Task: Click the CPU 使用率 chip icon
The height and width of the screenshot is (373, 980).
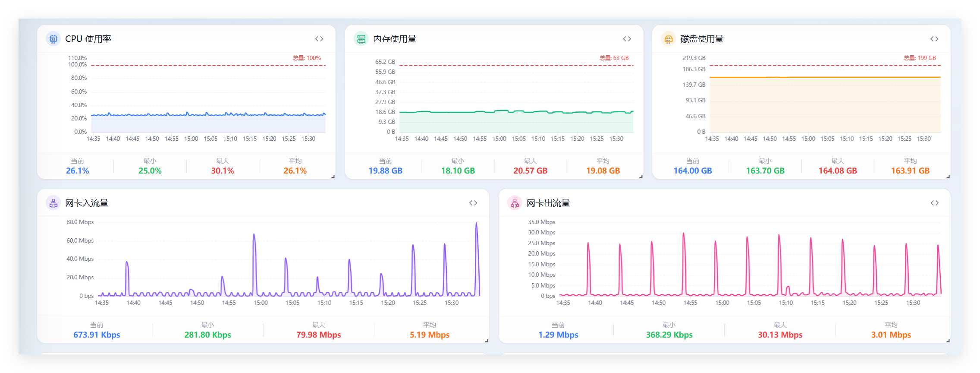Action: tap(53, 39)
